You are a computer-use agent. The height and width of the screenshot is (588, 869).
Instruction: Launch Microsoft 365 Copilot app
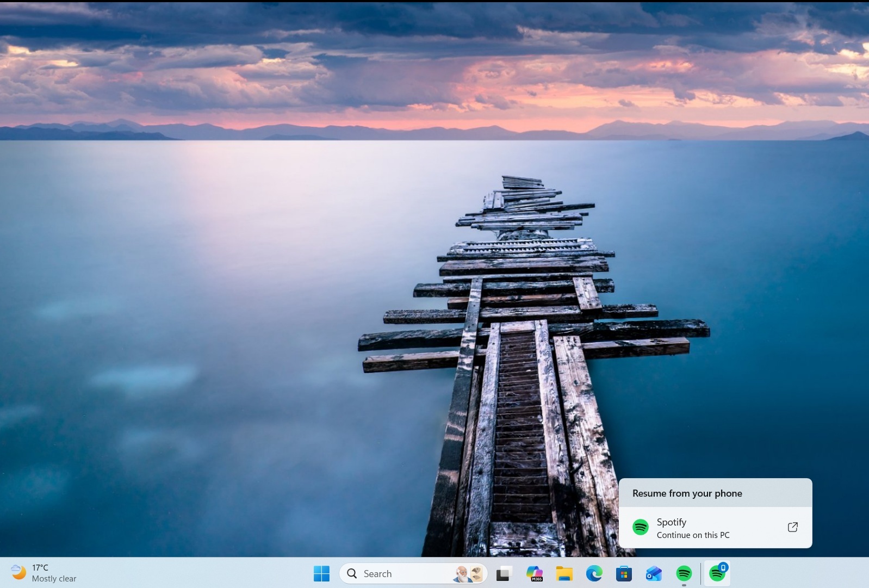point(534,573)
